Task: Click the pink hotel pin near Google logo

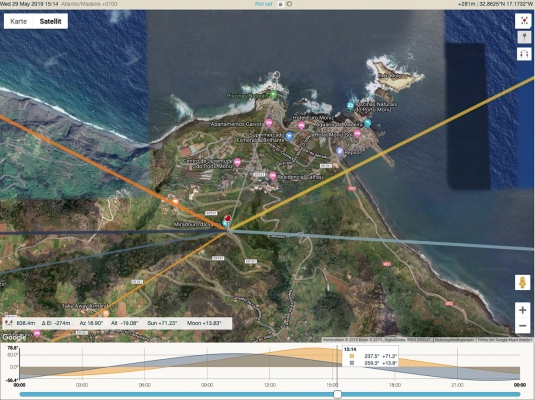Action: (37, 333)
